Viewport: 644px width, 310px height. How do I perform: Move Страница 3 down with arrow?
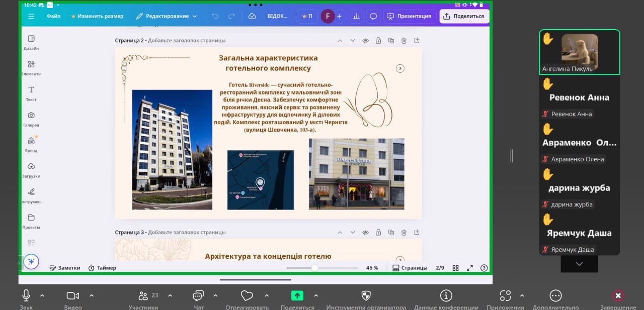(x=353, y=233)
